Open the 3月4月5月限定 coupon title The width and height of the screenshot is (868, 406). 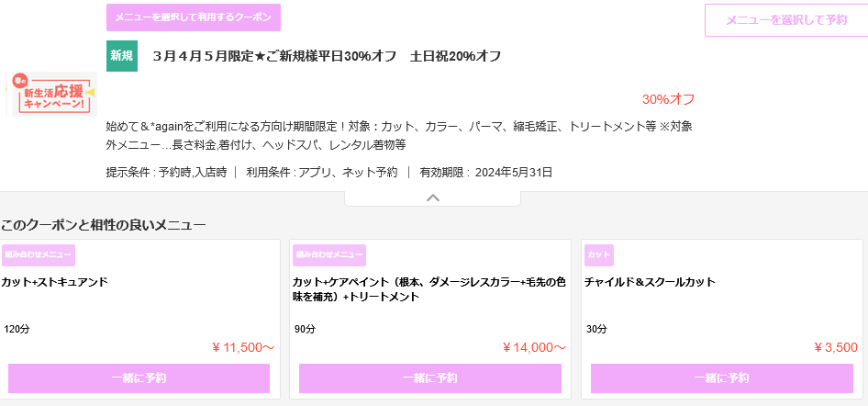327,57
